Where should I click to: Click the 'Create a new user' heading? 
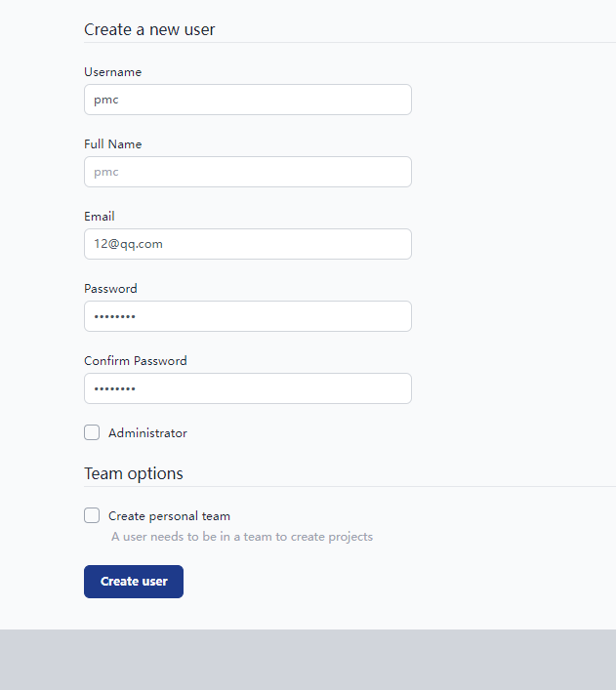point(149,29)
